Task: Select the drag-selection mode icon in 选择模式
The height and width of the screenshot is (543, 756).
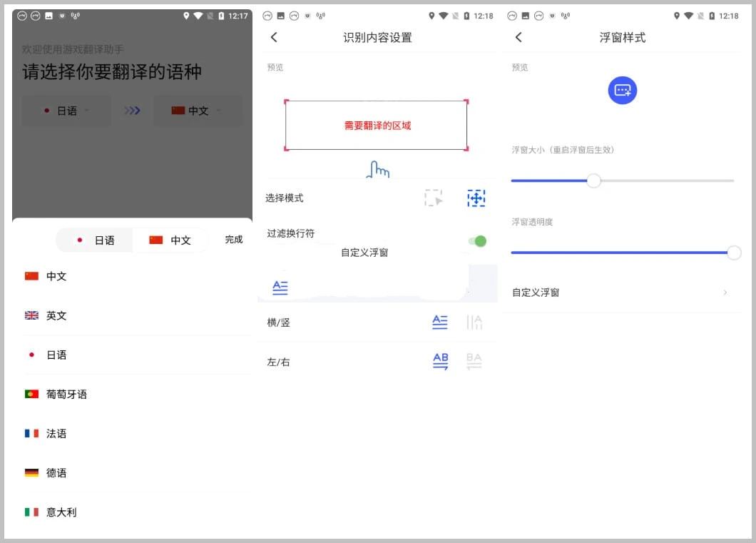Action: (x=434, y=198)
